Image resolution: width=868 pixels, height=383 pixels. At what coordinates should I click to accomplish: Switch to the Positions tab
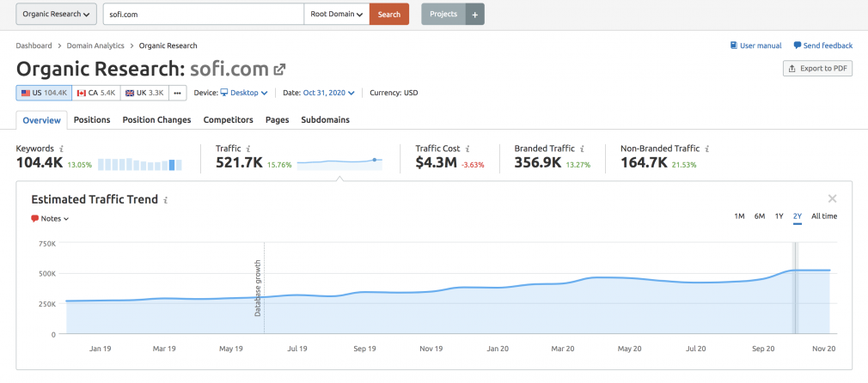92,120
